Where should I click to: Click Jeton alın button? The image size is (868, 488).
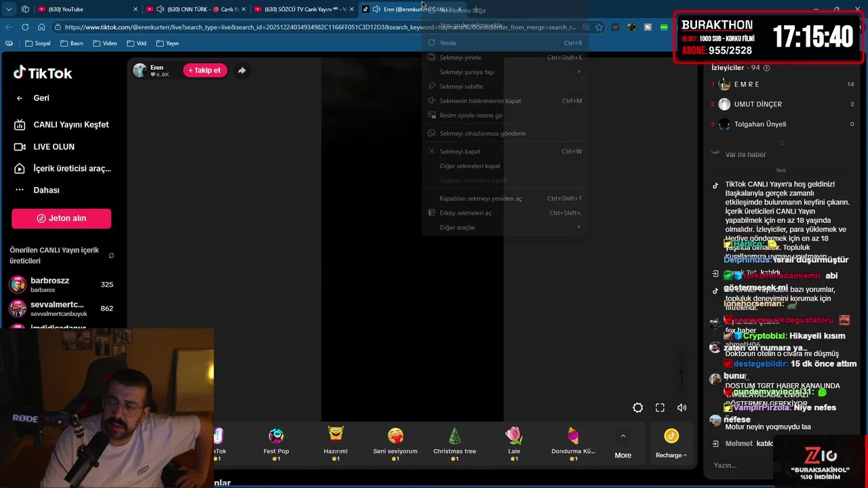pos(61,218)
